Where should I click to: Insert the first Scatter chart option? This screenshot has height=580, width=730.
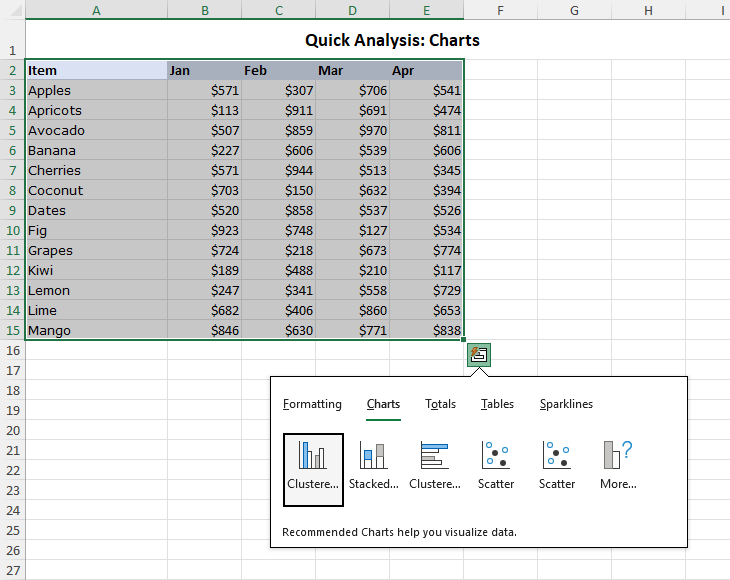click(496, 470)
